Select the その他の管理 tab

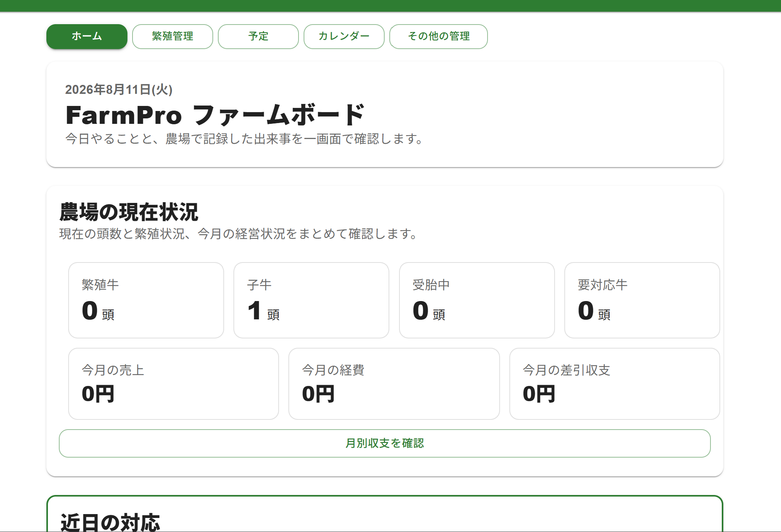(x=438, y=37)
